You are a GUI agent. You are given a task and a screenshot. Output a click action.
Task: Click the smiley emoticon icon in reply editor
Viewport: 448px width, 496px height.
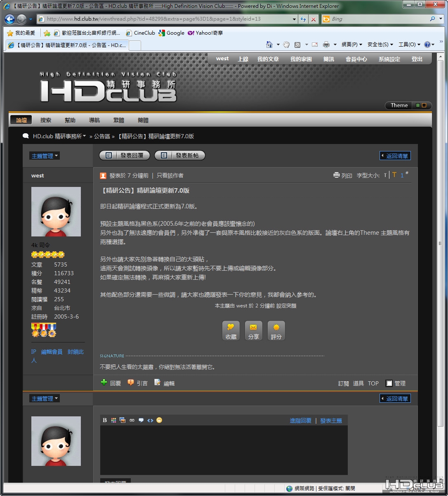click(x=159, y=420)
